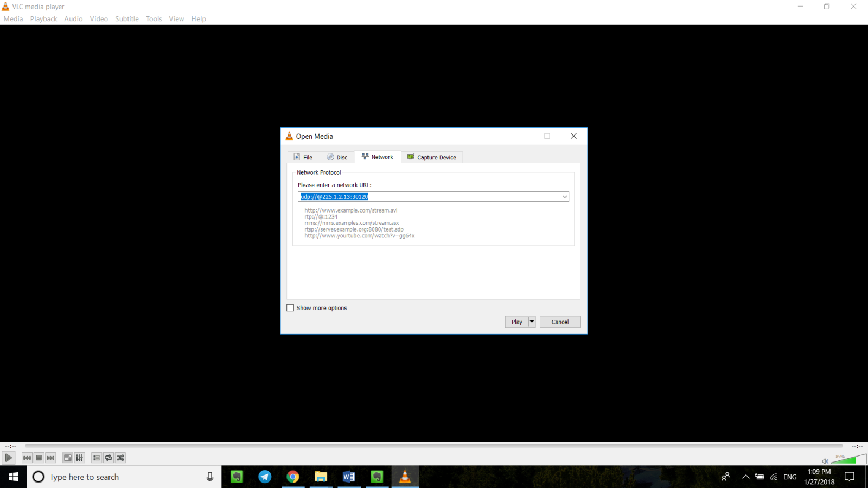868x488 pixels.
Task: Switch to Microsoft Word in taskbar
Action: (349, 477)
